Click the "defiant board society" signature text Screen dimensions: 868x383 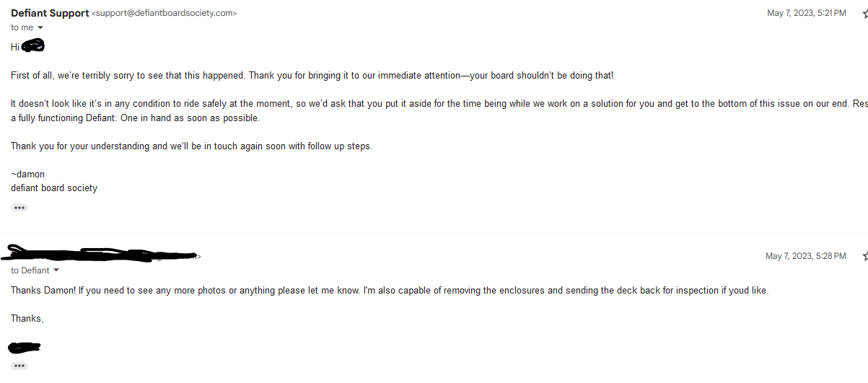point(54,188)
